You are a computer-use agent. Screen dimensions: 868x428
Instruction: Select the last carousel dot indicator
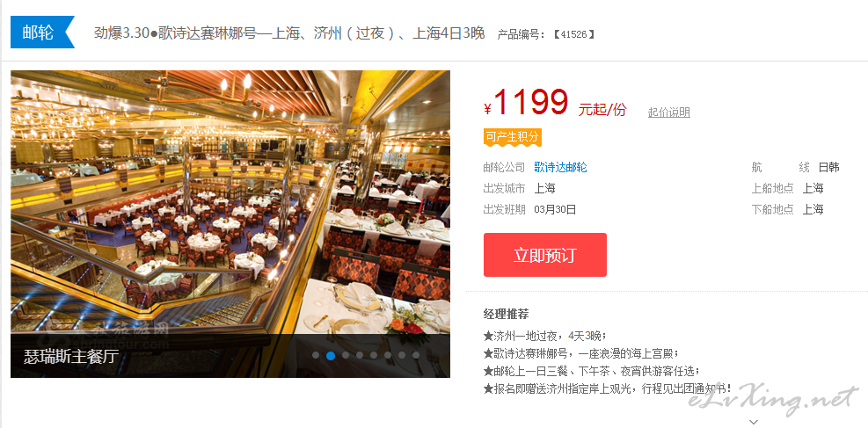click(416, 356)
